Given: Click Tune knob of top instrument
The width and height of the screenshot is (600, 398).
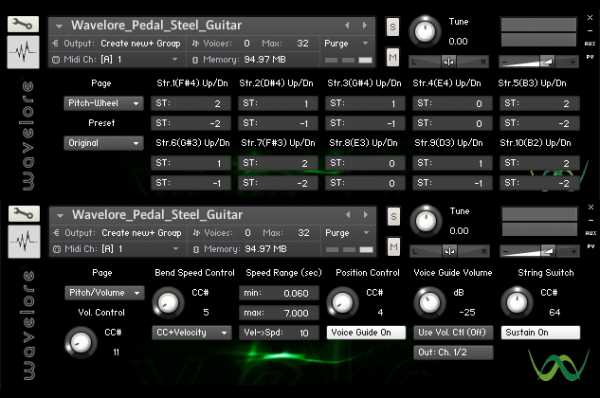Looking at the screenshot, I should pyautogui.click(x=425, y=32).
